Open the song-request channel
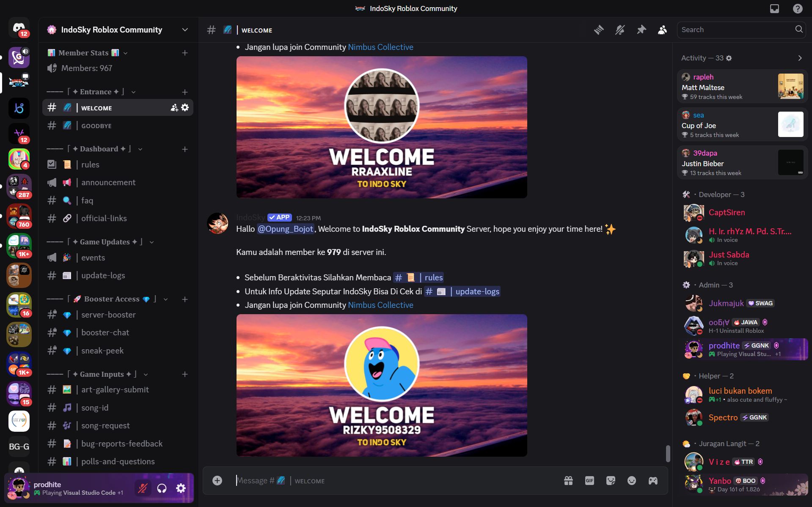 click(118, 425)
